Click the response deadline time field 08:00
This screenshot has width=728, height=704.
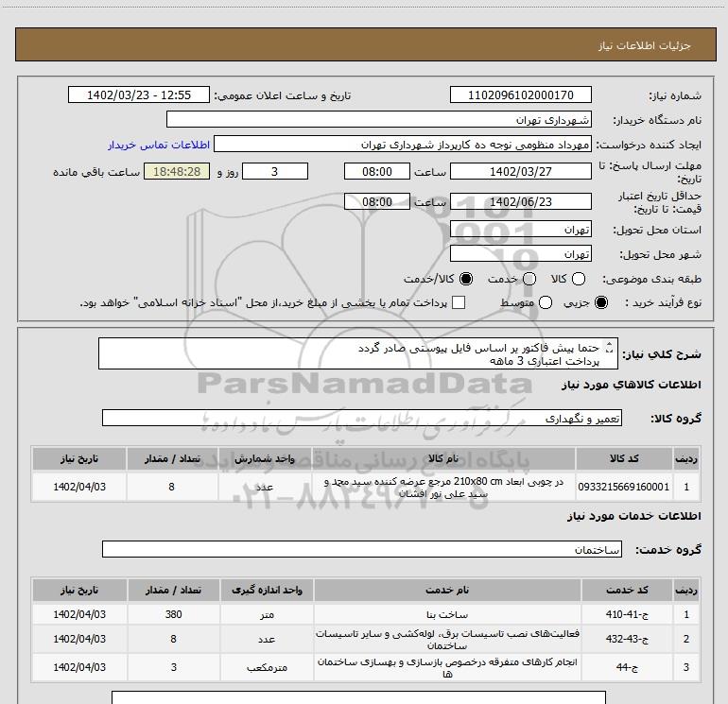377,172
